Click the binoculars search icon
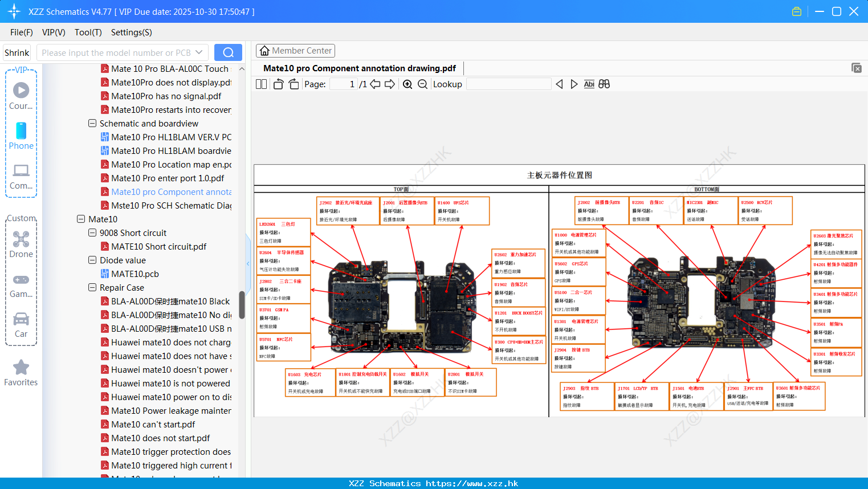Viewport: 868px width, 489px height. pos(604,84)
